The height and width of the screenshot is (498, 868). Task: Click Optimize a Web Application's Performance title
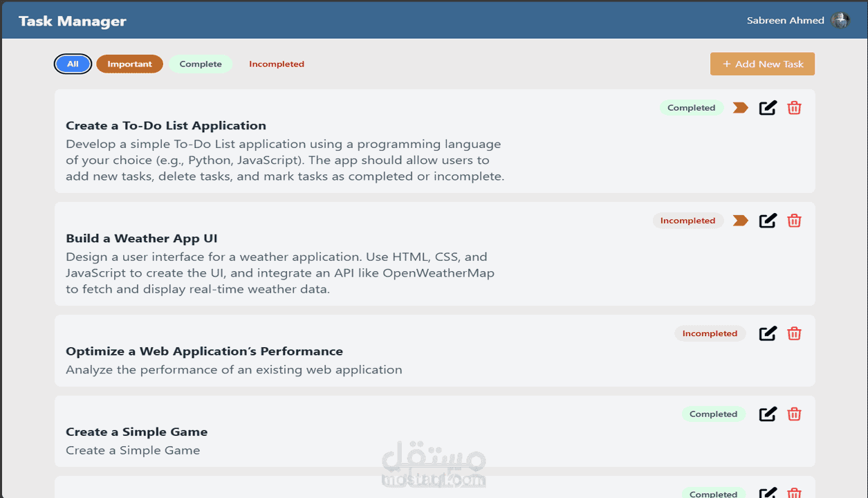click(x=204, y=351)
